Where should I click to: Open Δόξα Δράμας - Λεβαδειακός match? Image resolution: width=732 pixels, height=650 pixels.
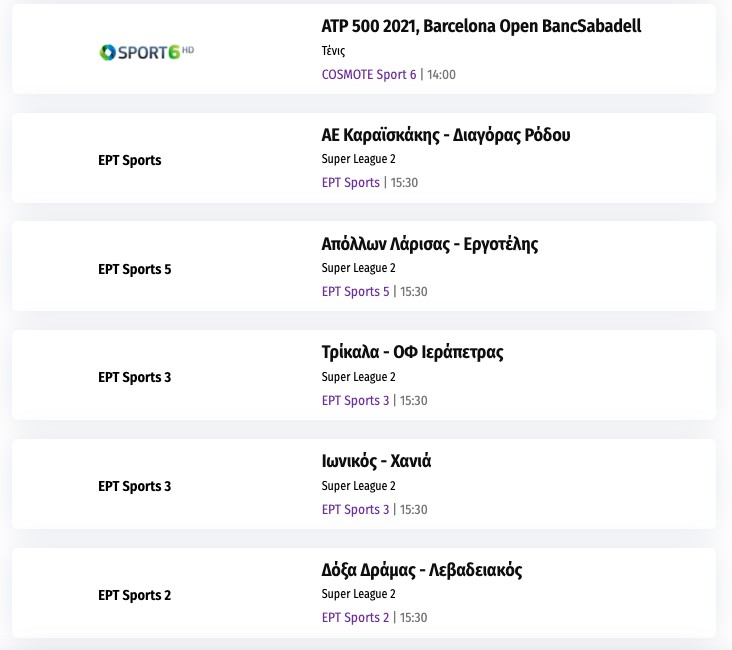[x=421, y=571]
